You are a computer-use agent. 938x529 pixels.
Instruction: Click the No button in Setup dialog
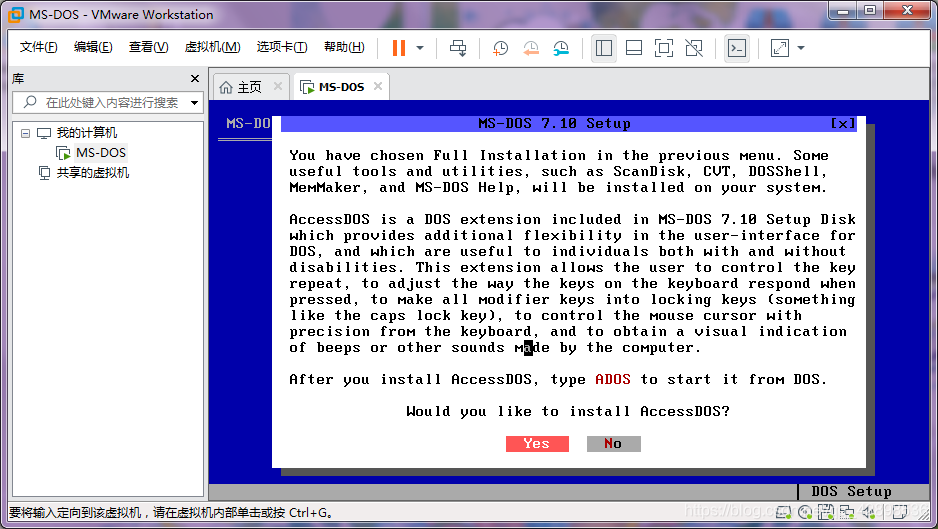(613, 443)
